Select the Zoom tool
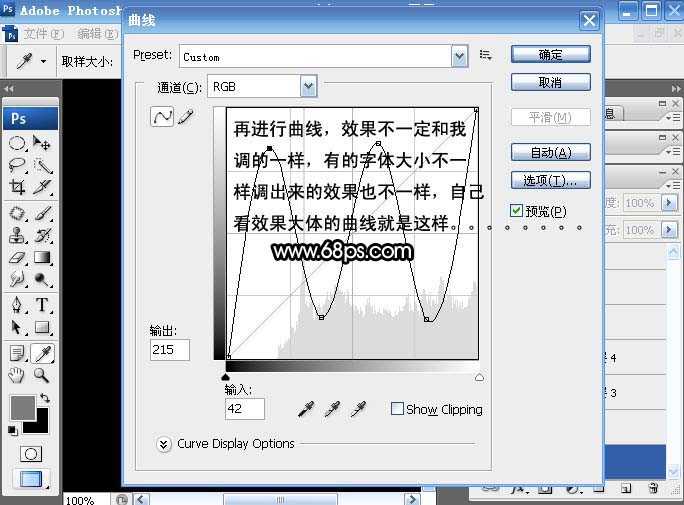 (x=42, y=375)
